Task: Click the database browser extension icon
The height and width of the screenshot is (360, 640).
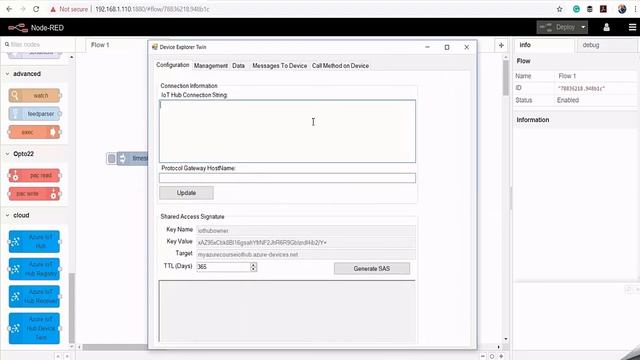Action: coord(590,9)
